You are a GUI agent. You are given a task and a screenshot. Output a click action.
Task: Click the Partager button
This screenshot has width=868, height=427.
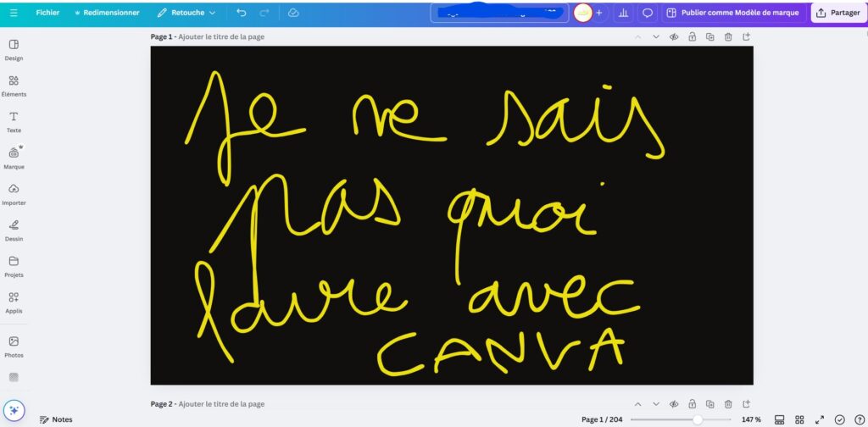pyautogui.click(x=838, y=13)
